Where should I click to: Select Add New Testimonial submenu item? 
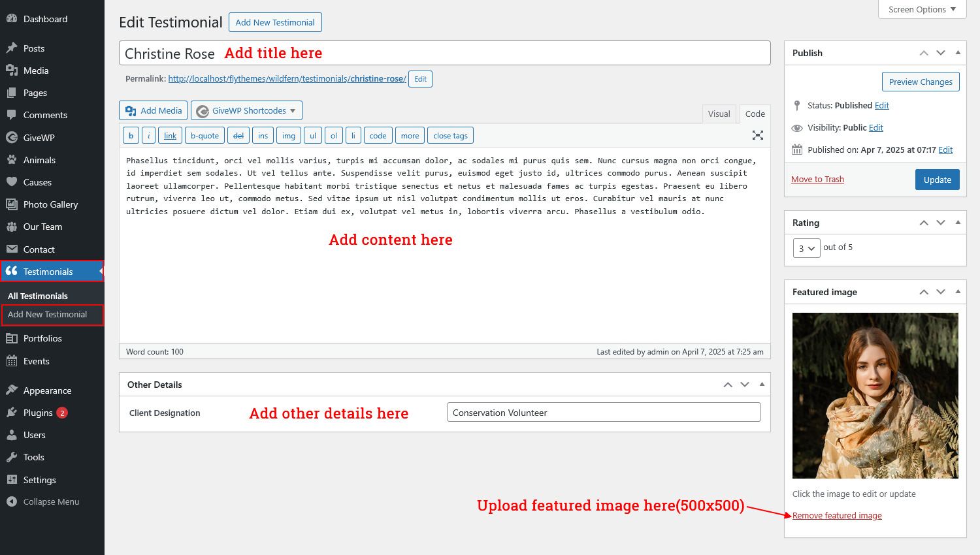pyautogui.click(x=47, y=314)
